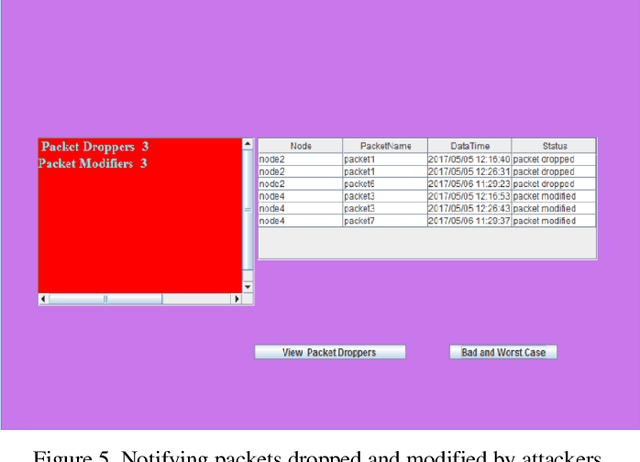Click the 12:26:43 timestamp cell
This screenshot has width=640, height=462.
(x=469, y=209)
